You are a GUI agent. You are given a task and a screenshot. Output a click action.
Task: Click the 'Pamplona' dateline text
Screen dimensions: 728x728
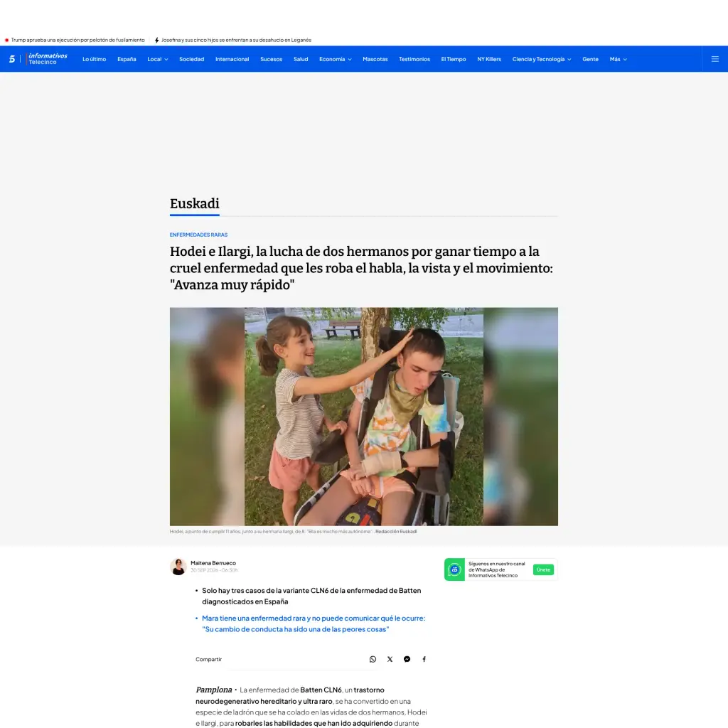point(213,690)
